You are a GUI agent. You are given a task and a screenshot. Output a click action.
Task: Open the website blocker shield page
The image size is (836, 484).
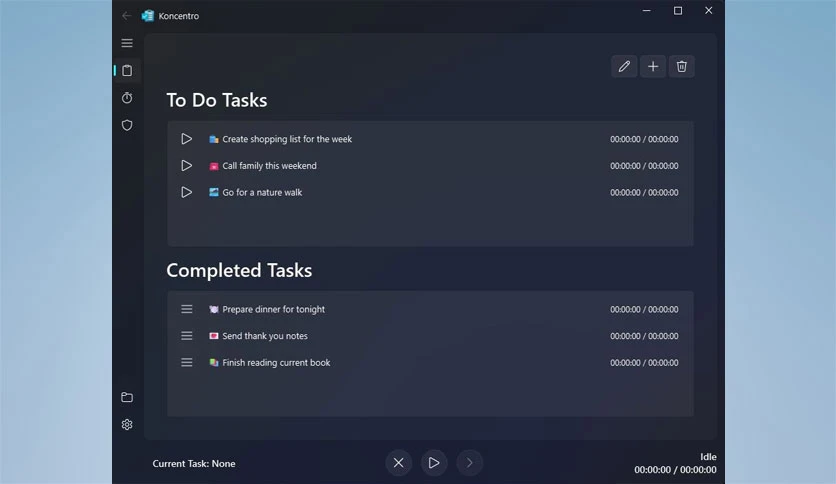pyautogui.click(x=127, y=125)
